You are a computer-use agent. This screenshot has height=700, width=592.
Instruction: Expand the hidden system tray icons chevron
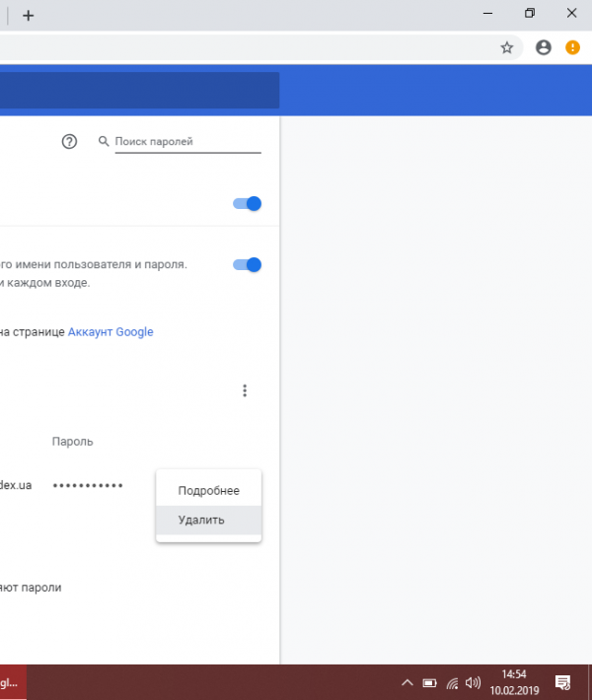coord(407,682)
